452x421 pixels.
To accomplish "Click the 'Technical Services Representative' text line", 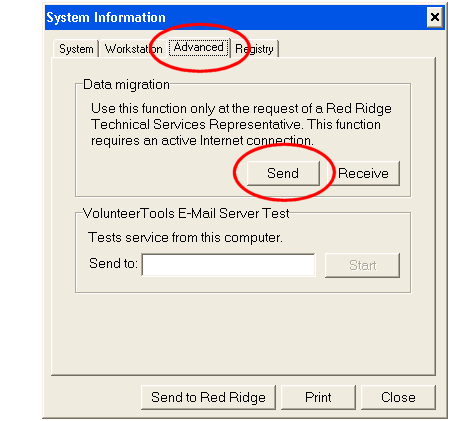I will (236, 124).
